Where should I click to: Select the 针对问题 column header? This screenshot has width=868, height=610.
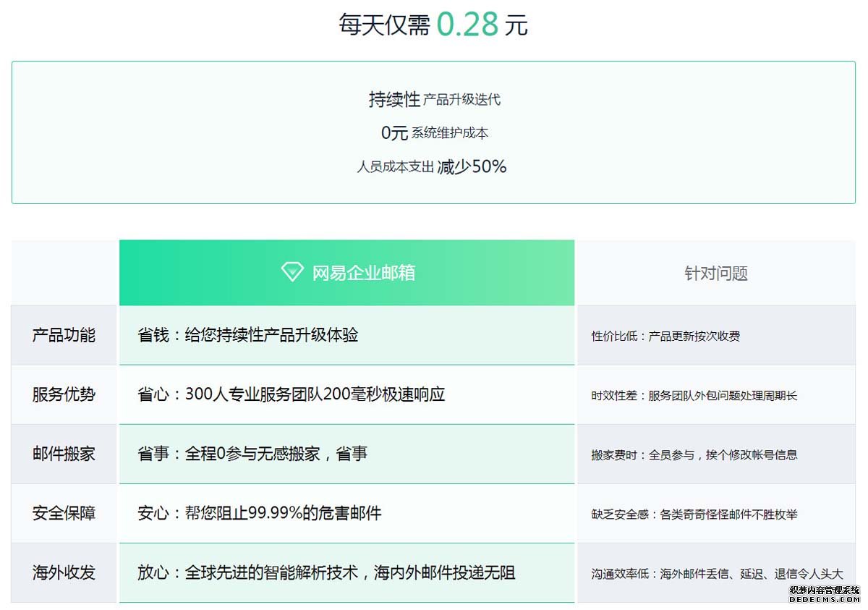[x=716, y=273]
